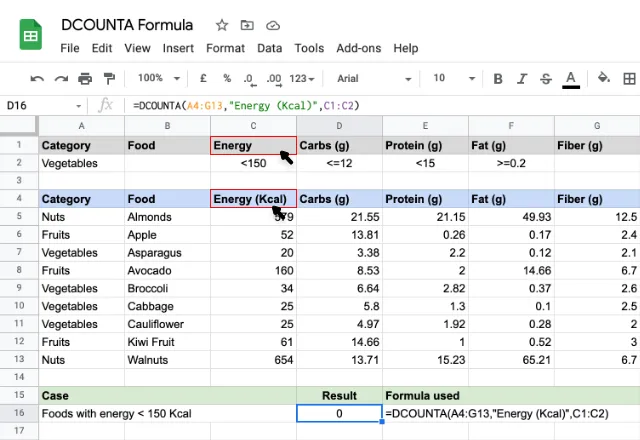Select row 16 header
640x440 pixels.
[19, 413]
